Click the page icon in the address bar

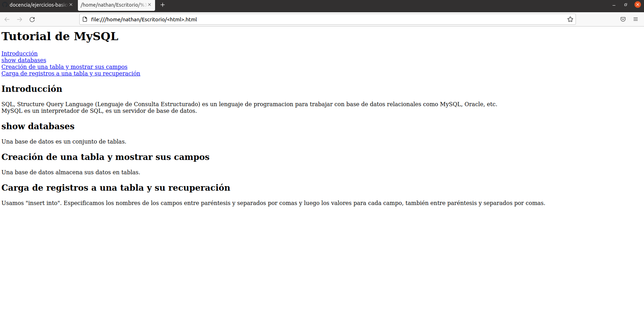[85, 19]
